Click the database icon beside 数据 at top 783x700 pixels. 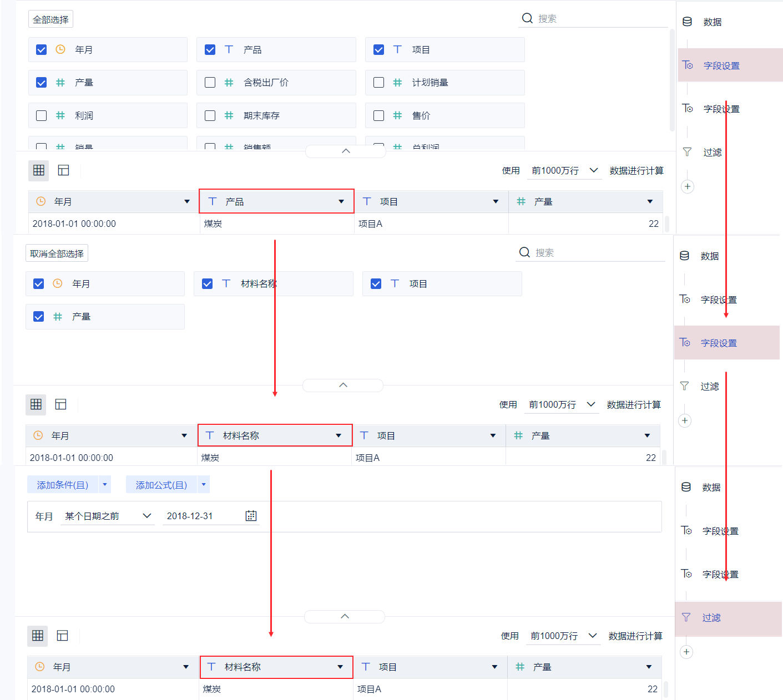(x=687, y=22)
